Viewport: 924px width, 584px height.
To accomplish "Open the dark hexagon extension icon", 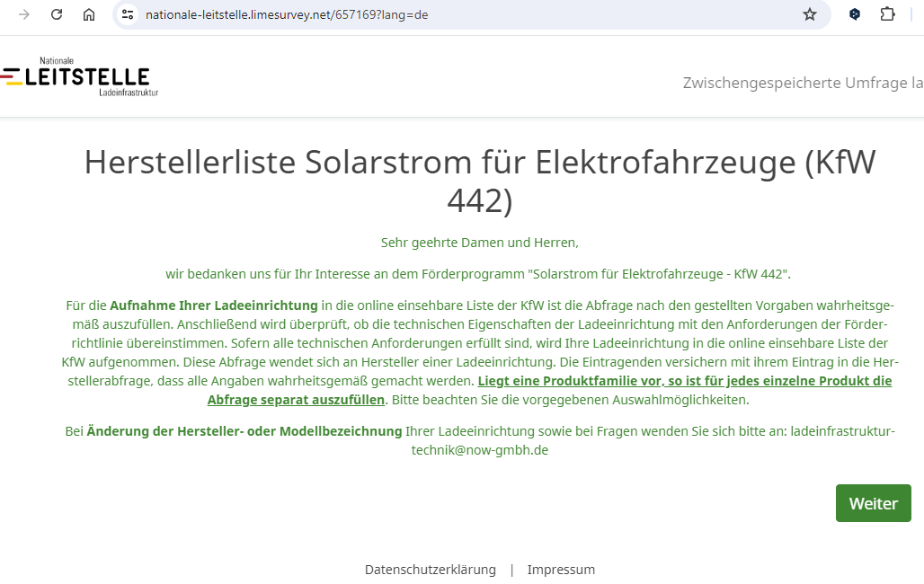I will point(855,14).
